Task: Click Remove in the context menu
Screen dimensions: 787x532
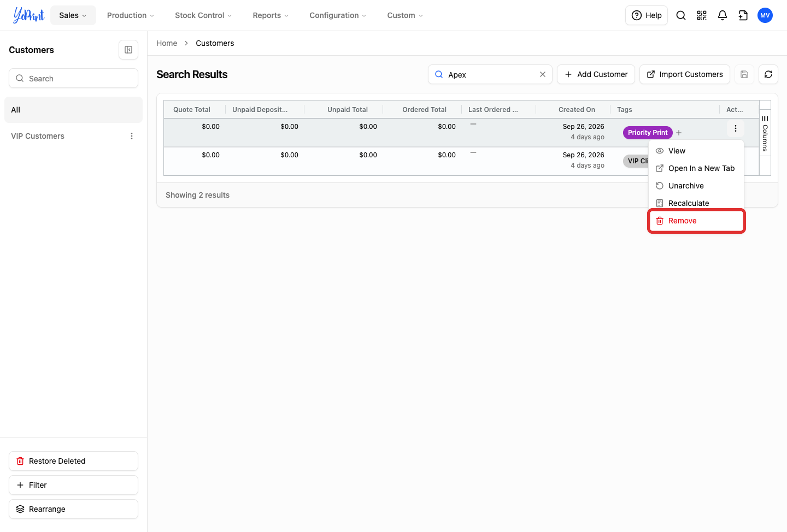Action: 696,221
